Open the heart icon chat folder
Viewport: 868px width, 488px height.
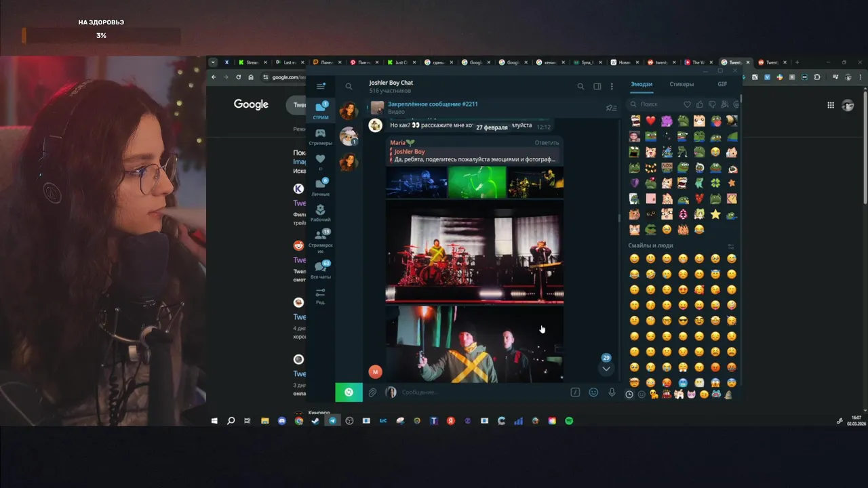tap(321, 161)
